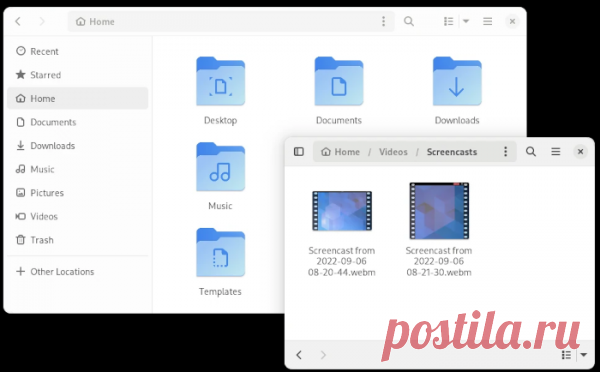The image size is (600, 372).
Task: Open path options menu in Screencasts window
Action: pyautogui.click(x=505, y=152)
